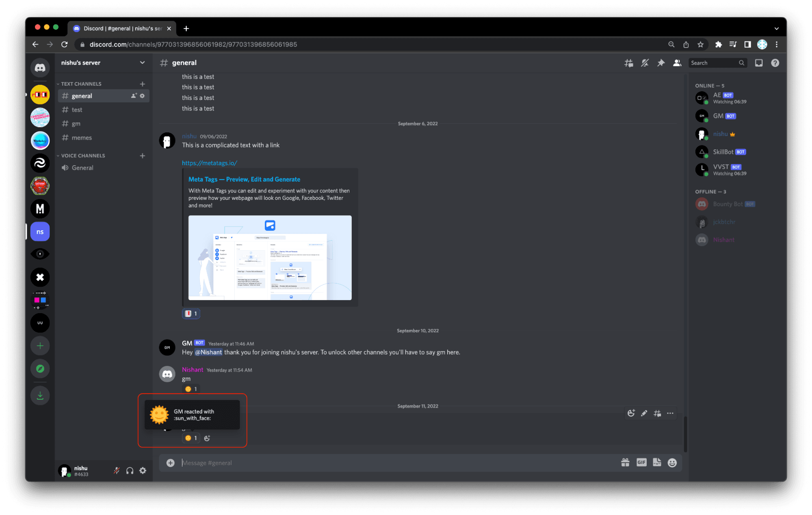Click the Message #general input field
This screenshot has height=515, width=812.
[398, 463]
